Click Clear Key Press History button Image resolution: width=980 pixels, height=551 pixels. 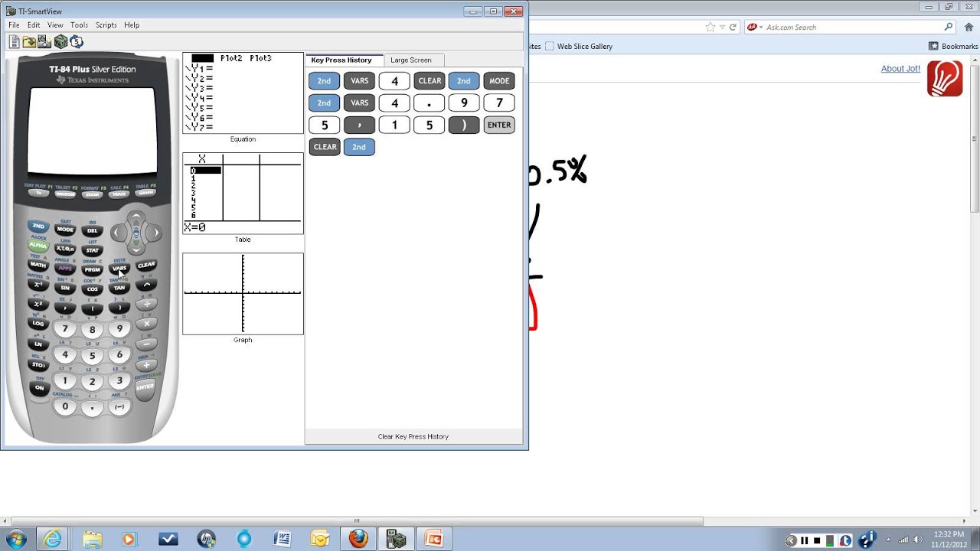pyautogui.click(x=413, y=437)
